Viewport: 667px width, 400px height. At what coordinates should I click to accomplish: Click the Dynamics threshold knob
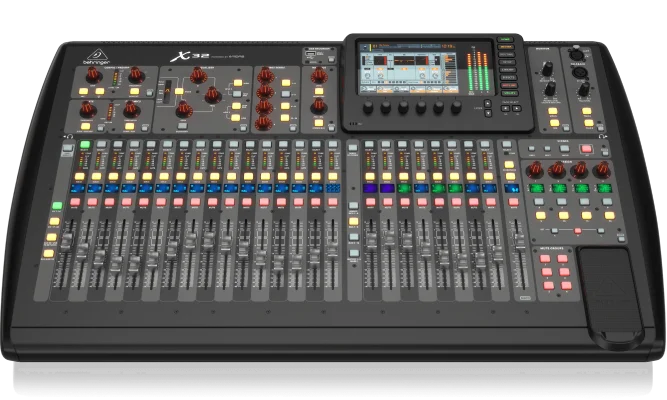click(x=131, y=110)
